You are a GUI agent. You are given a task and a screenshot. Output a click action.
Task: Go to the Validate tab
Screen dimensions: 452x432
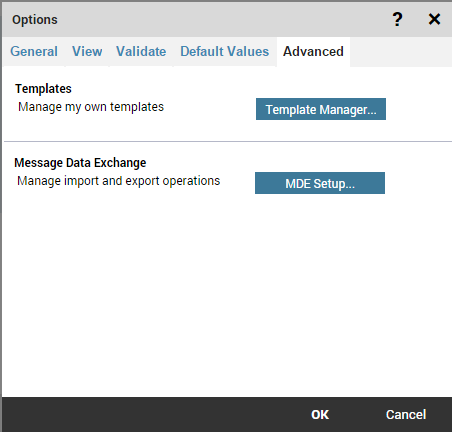[x=141, y=52]
